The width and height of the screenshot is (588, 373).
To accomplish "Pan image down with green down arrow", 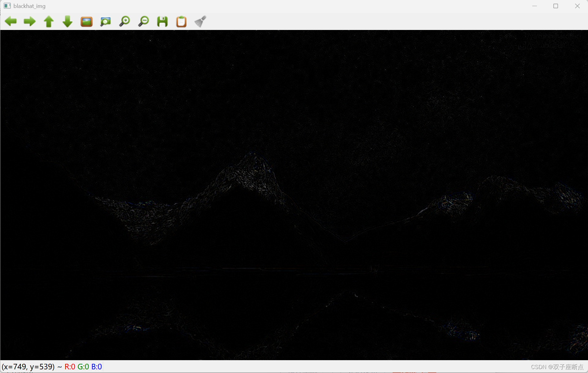I will pyautogui.click(x=67, y=21).
